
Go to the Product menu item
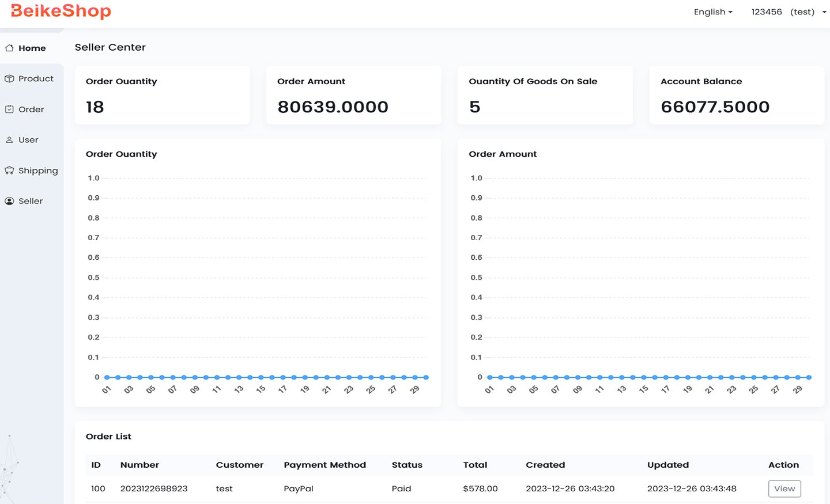tap(32, 78)
